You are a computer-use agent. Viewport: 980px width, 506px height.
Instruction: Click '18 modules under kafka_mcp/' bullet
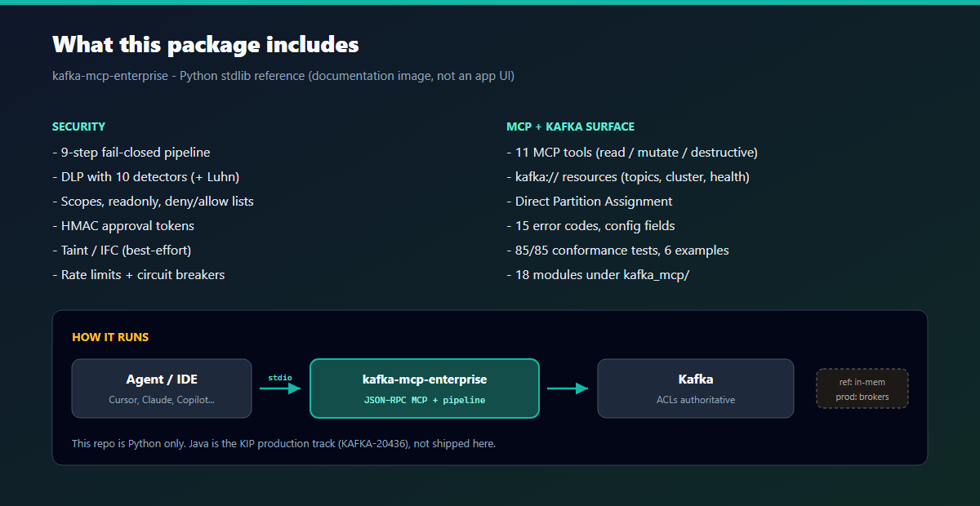click(x=598, y=275)
